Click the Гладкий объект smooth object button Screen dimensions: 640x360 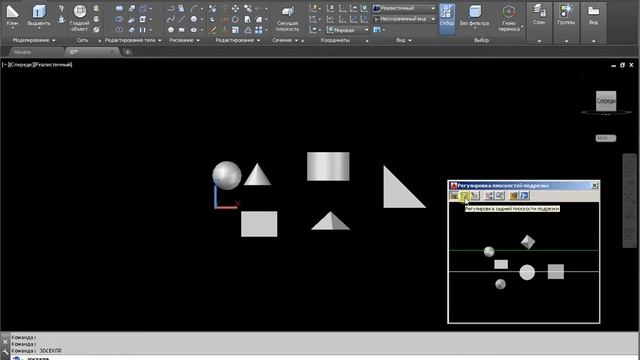[x=79, y=18]
